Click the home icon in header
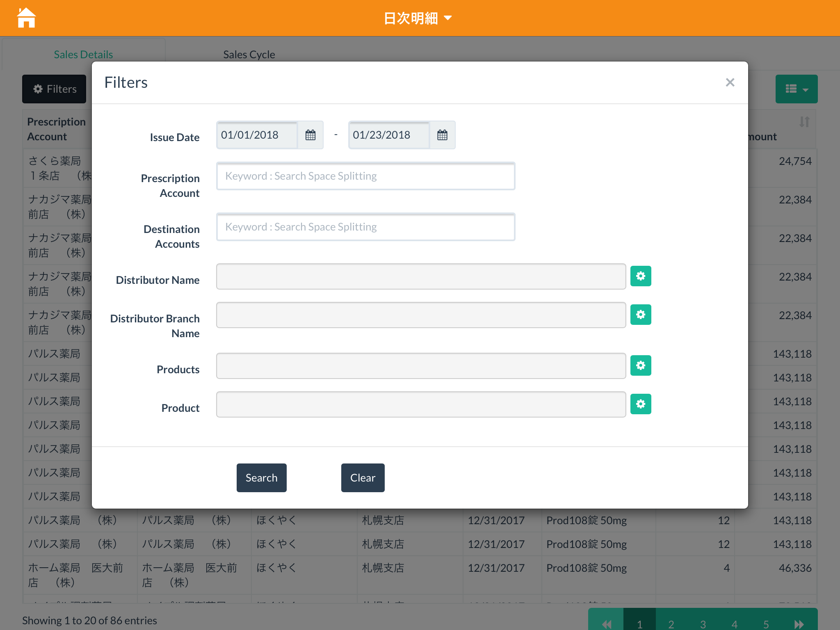The width and height of the screenshot is (840, 630). point(26,18)
